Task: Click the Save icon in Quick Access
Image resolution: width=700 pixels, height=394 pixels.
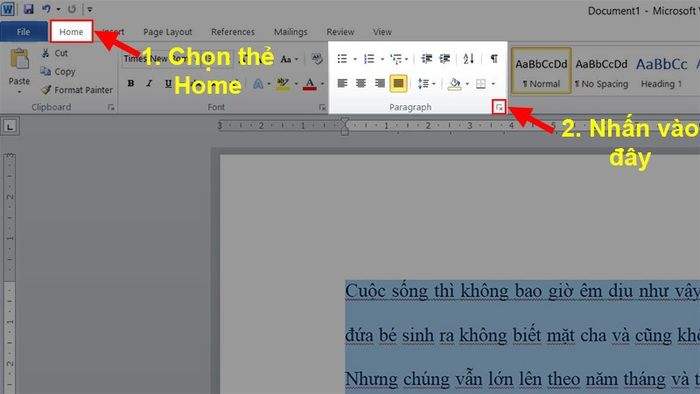Action: click(29, 9)
